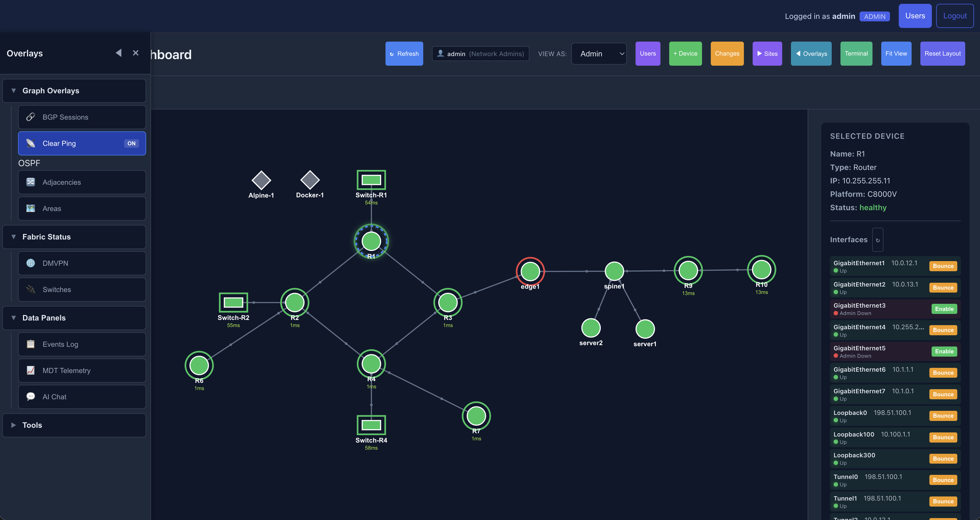Click the ADMIN role badge
This screenshot has width=980, height=520.
point(875,16)
